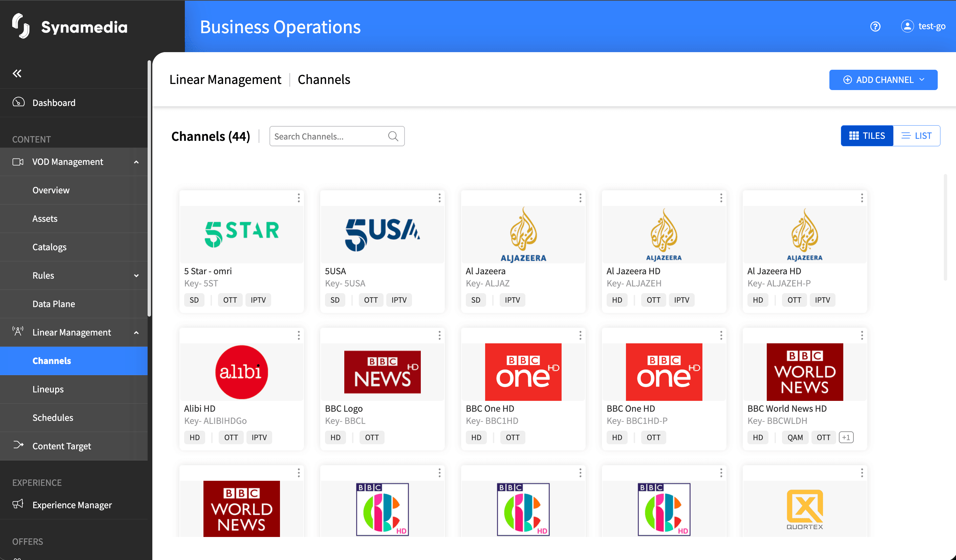Screen dimensions: 956x560
Task: Switch to LIST view
Action: [916, 136]
